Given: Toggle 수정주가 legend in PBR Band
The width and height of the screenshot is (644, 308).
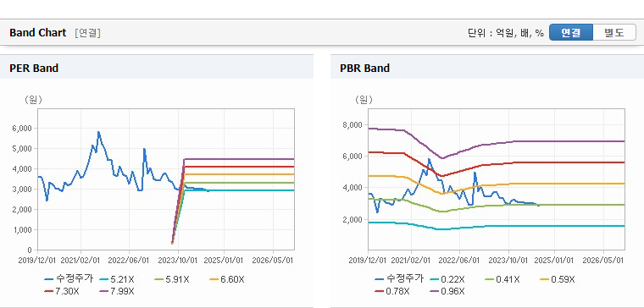Looking at the screenshot, I should (x=399, y=279).
